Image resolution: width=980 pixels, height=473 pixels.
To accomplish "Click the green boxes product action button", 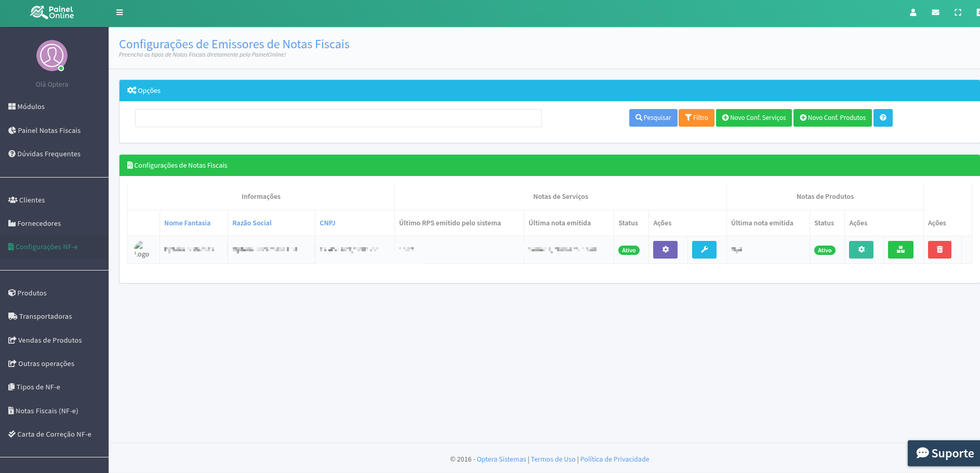I will coord(900,250).
